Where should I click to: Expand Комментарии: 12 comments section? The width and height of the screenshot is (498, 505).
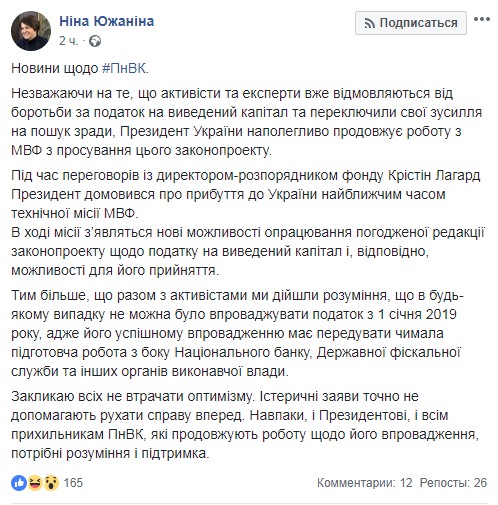point(365,483)
